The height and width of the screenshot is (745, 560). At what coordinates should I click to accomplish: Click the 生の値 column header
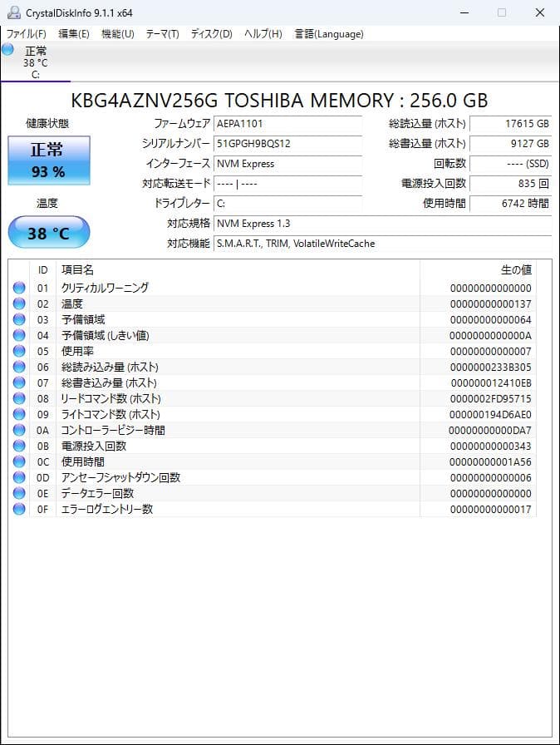point(479,270)
